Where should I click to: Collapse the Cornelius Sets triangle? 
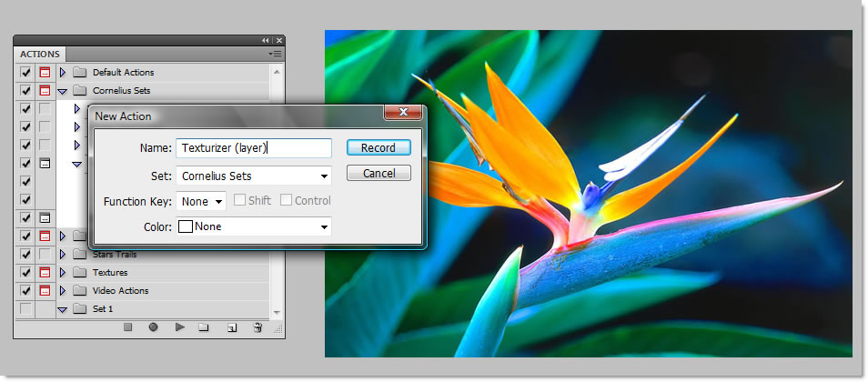click(x=63, y=91)
